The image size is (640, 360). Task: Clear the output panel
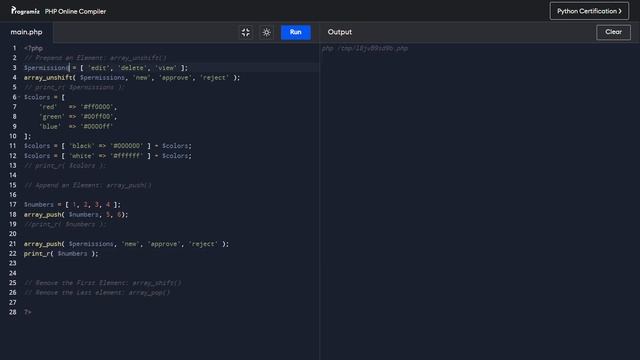613,32
